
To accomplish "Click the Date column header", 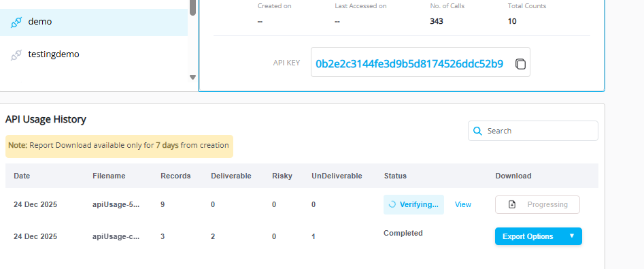I will tap(22, 176).
